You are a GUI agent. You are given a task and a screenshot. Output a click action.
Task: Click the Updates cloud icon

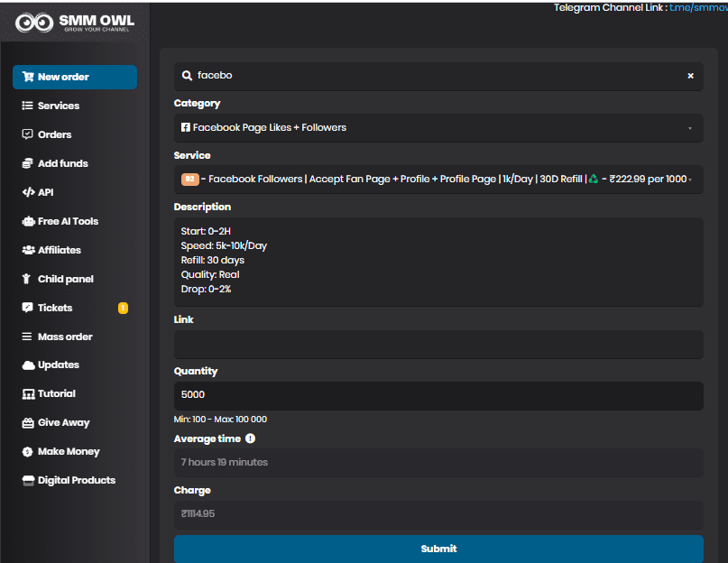click(28, 365)
